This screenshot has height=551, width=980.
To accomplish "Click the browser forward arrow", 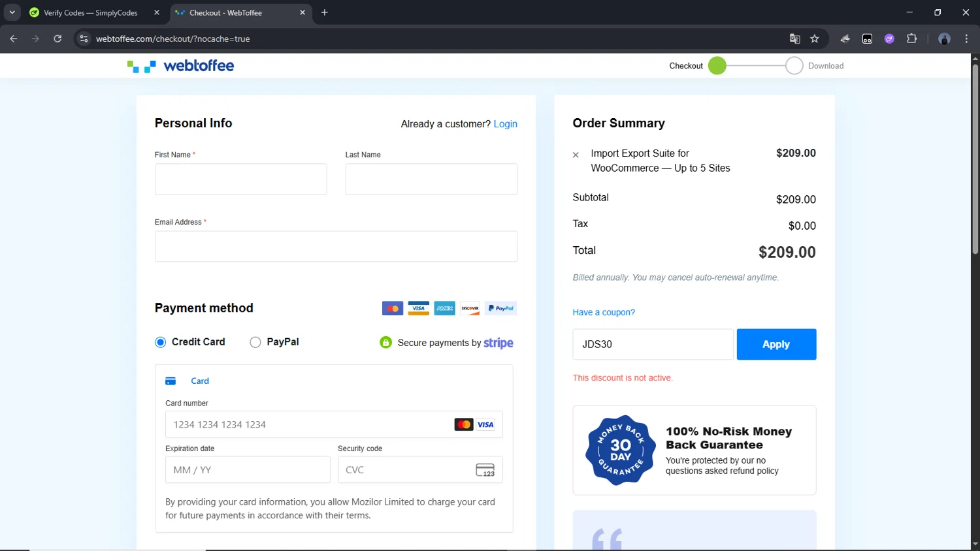I will (35, 39).
